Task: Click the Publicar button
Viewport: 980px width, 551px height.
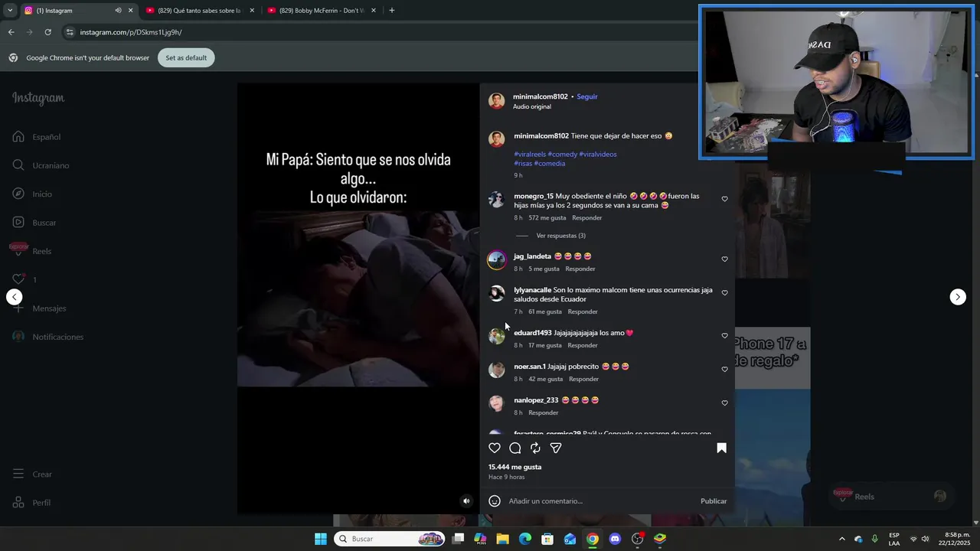Action: click(714, 501)
